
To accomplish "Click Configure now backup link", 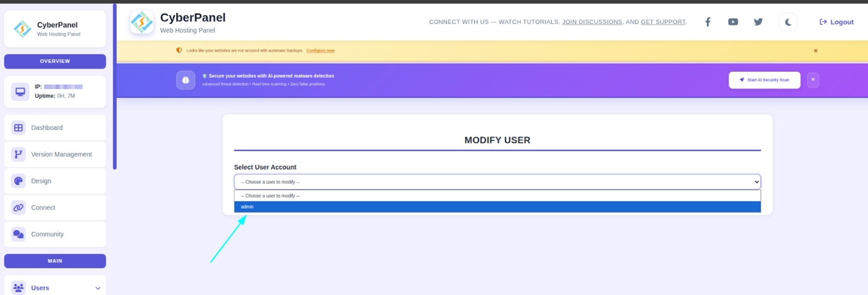I will 320,51.
